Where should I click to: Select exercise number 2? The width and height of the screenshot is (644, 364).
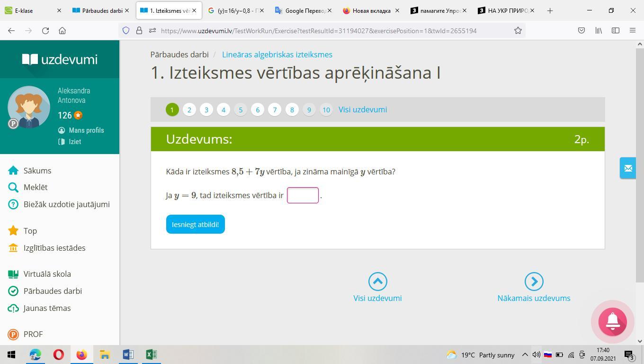pyautogui.click(x=189, y=109)
